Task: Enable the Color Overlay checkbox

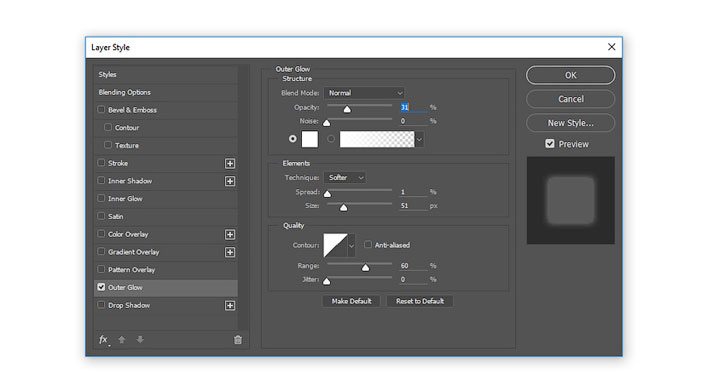Action: point(101,234)
